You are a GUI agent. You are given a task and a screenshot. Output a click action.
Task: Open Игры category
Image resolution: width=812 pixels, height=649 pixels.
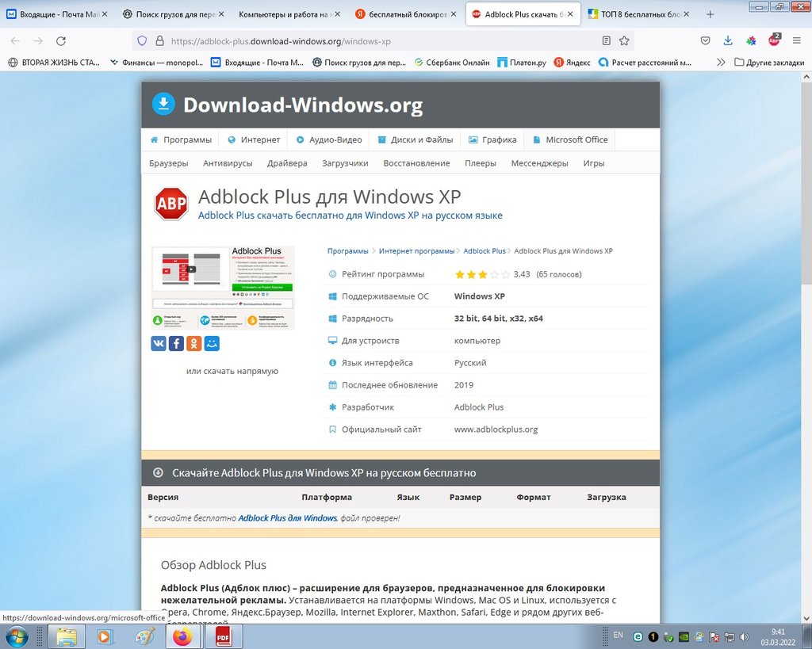[593, 163]
